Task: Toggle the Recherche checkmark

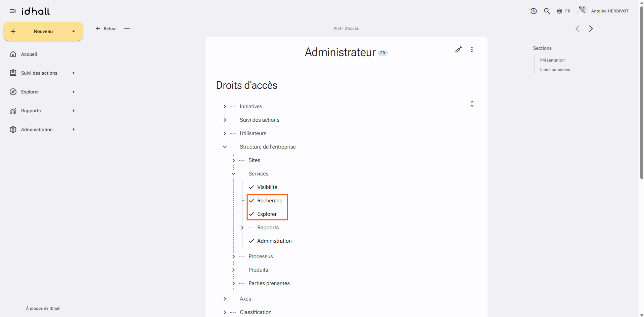Action: pyautogui.click(x=251, y=201)
